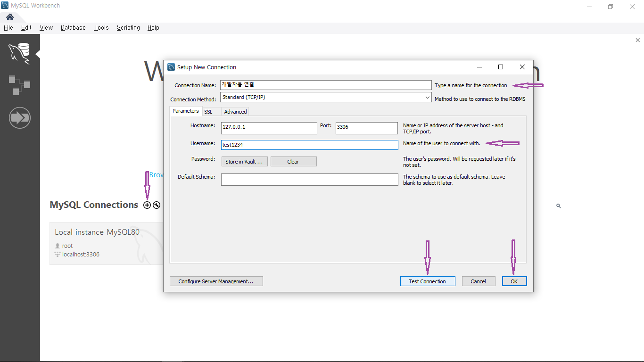Open the File menu
This screenshot has height=362, width=644.
(x=8, y=28)
